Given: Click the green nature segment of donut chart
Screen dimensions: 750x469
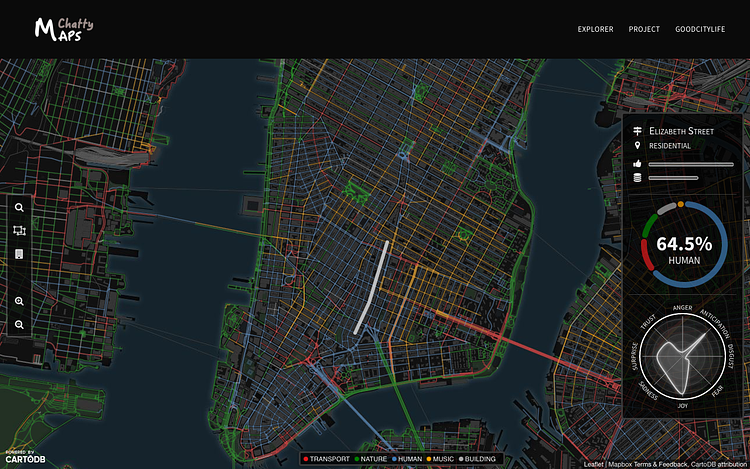Looking at the screenshot, I should click(648, 224).
